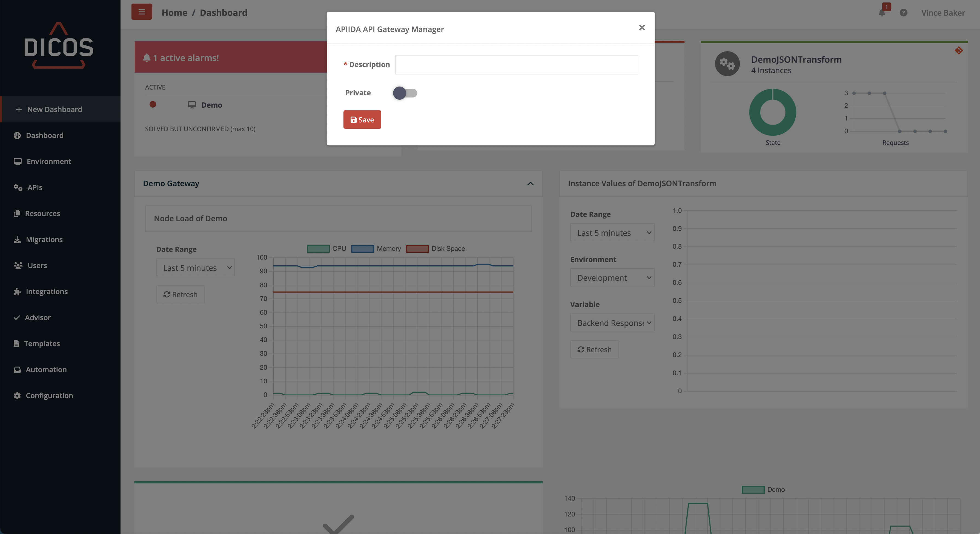Screen dimensions: 980x534
Task: Select Templates in the sidebar menu
Action: [42, 343]
